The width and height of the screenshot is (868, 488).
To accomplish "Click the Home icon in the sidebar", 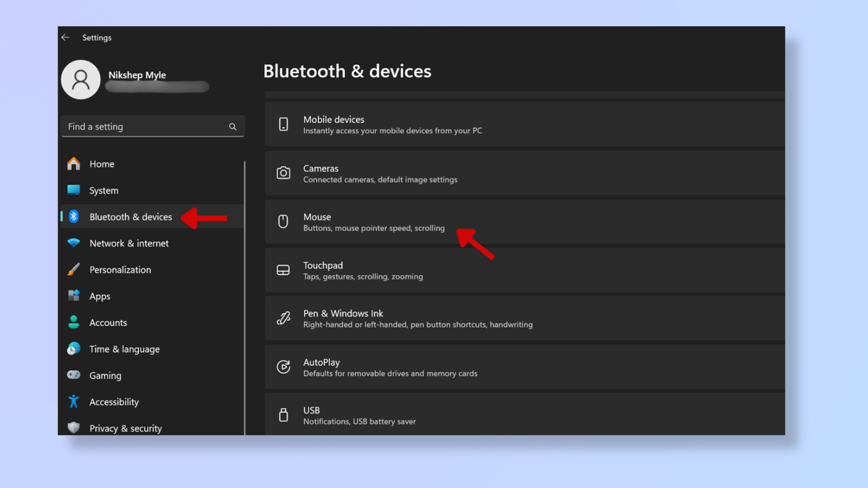I will pos(75,164).
